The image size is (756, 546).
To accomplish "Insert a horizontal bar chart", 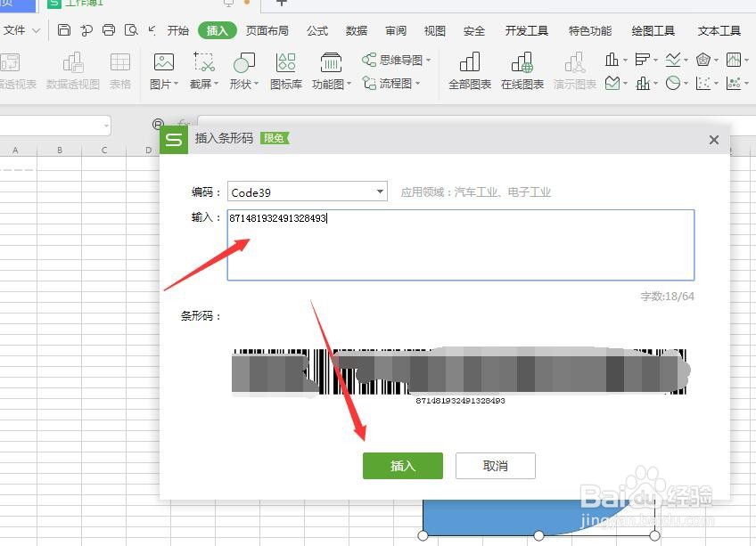I will [x=642, y=60].
